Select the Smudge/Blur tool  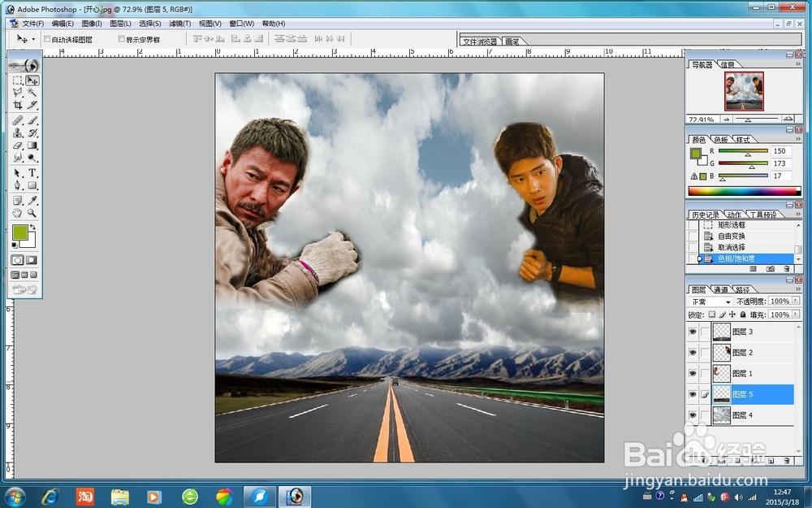[x=18, y=158]
